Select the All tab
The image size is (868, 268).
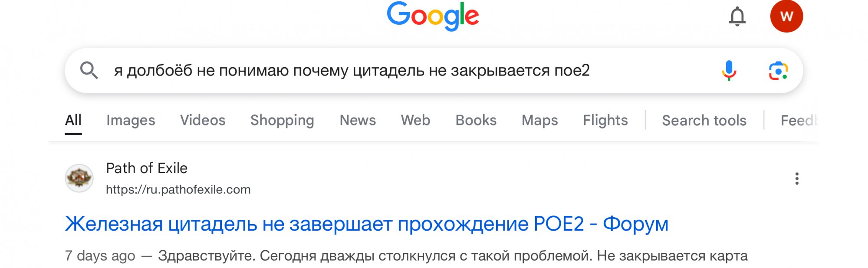(x=73, y=120)
